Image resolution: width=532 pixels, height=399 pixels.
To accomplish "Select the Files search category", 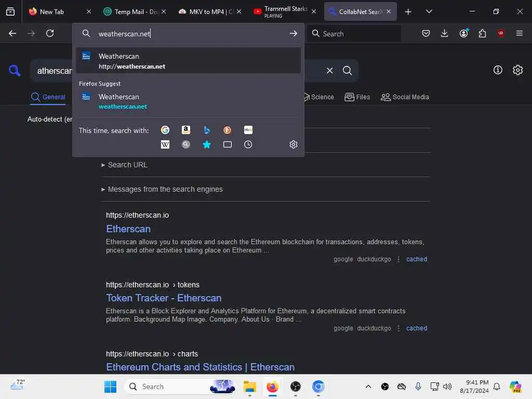I will pos(357,97).
